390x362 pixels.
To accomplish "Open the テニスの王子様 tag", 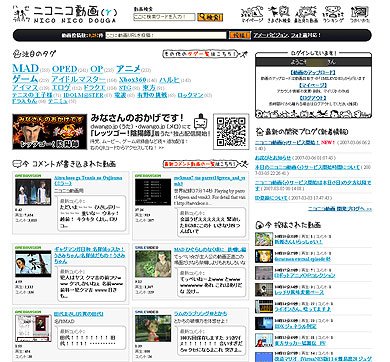I will point(32,95).
